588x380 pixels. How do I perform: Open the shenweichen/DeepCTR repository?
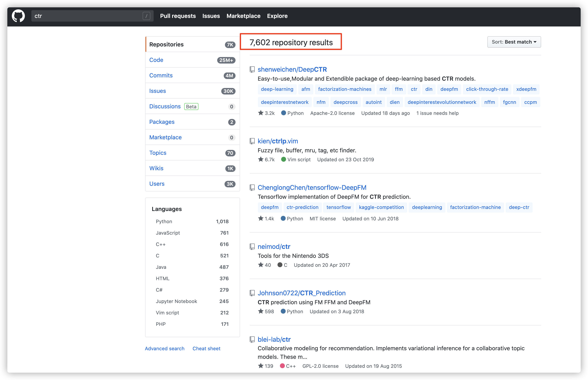click(292, 70)
